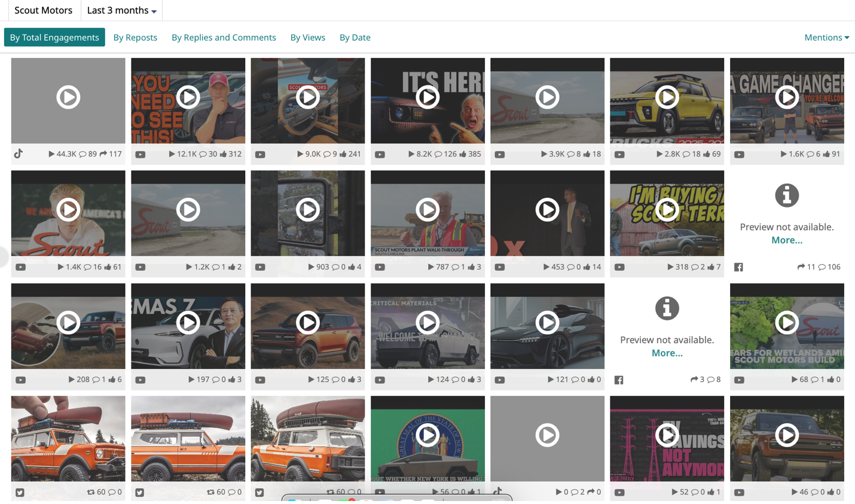Play the 'A Game Changer' video
This screenshot has width=855, height=504.
point(787,97)
